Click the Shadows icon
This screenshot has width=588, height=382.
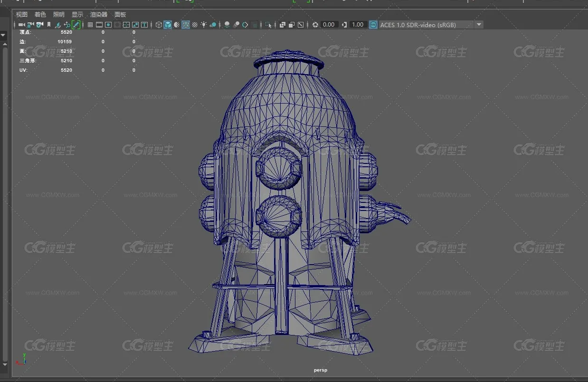213,25
